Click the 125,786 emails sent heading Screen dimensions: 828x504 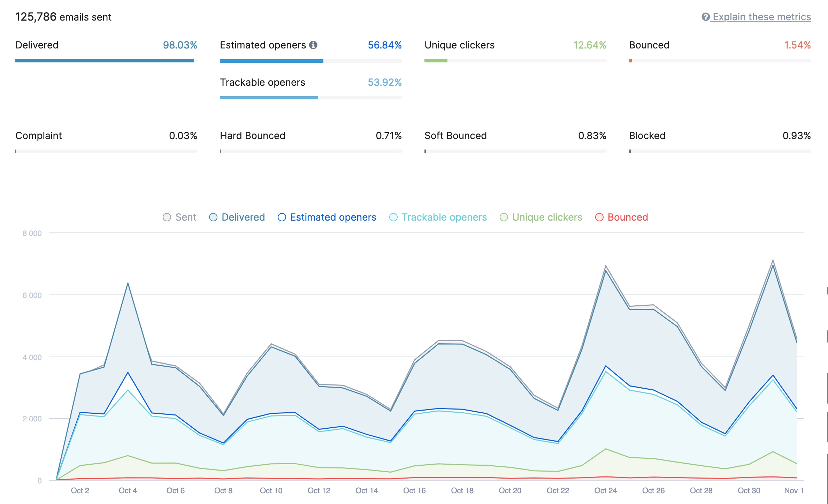pyautogui.click(x=63, y=16)
